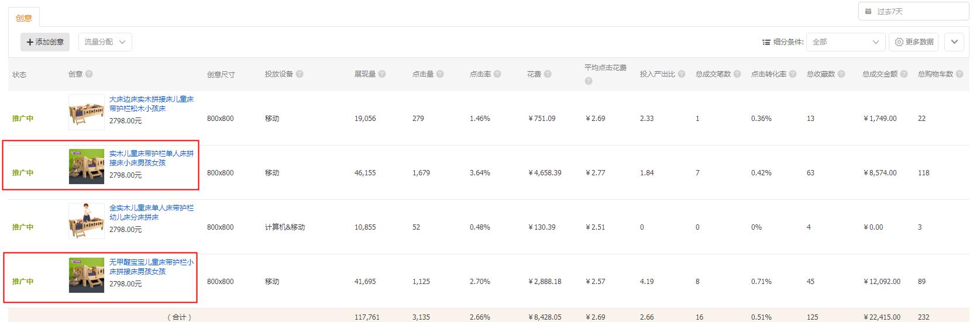
Task: Click the help icon under 平均点击花费
Action: tap(589, 81)
